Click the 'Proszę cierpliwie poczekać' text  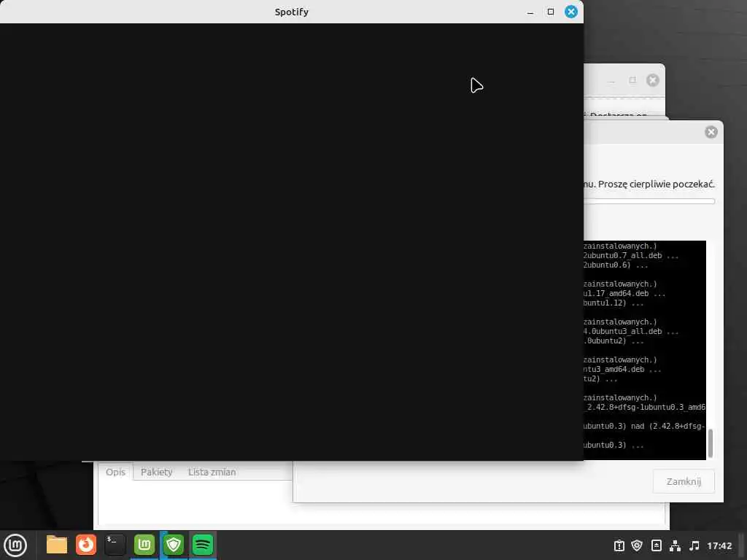pyautogui.click(x=657, y=184)
